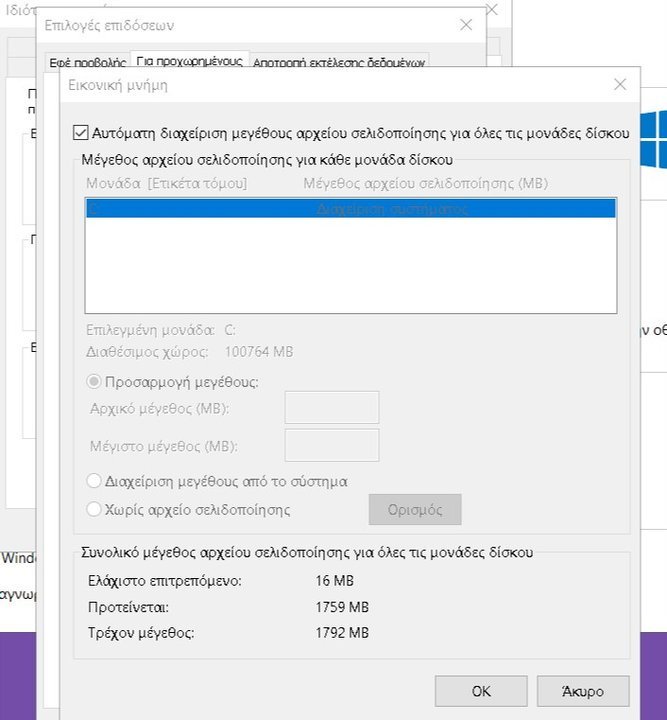The width and height of the screenshot is (667, 720).
Task: Open the Αποτροπή εκτέλεσης δεδομένων tab
Action: click(339, 62)
